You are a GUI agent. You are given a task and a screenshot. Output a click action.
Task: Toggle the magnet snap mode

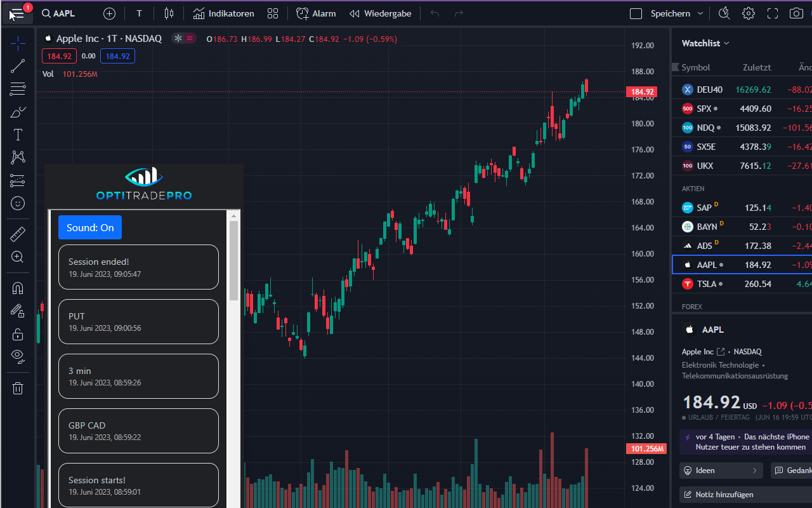(18, 288)
